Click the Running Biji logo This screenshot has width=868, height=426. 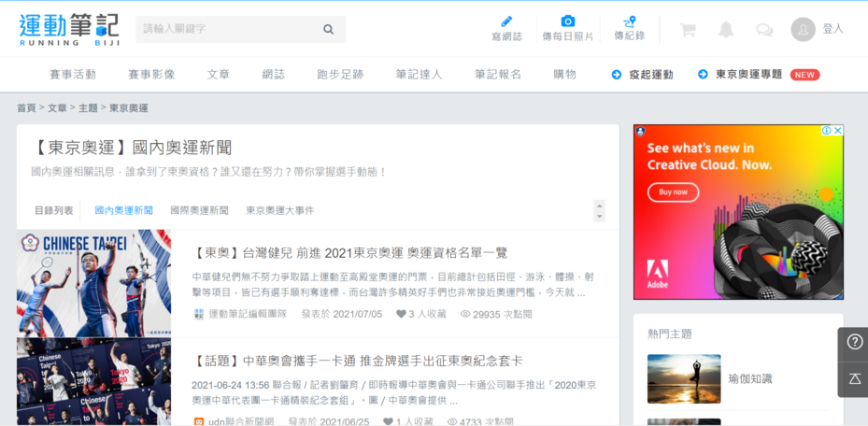[x=69, y=30]
